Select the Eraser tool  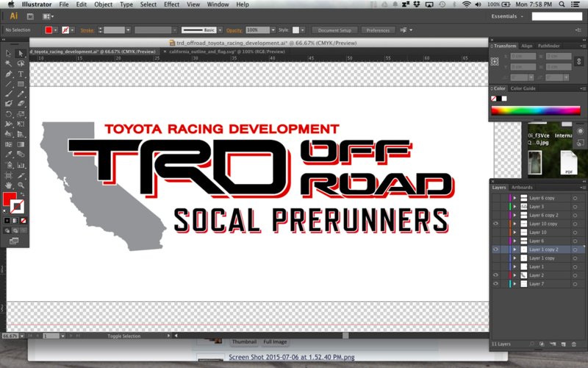[21, 104]
